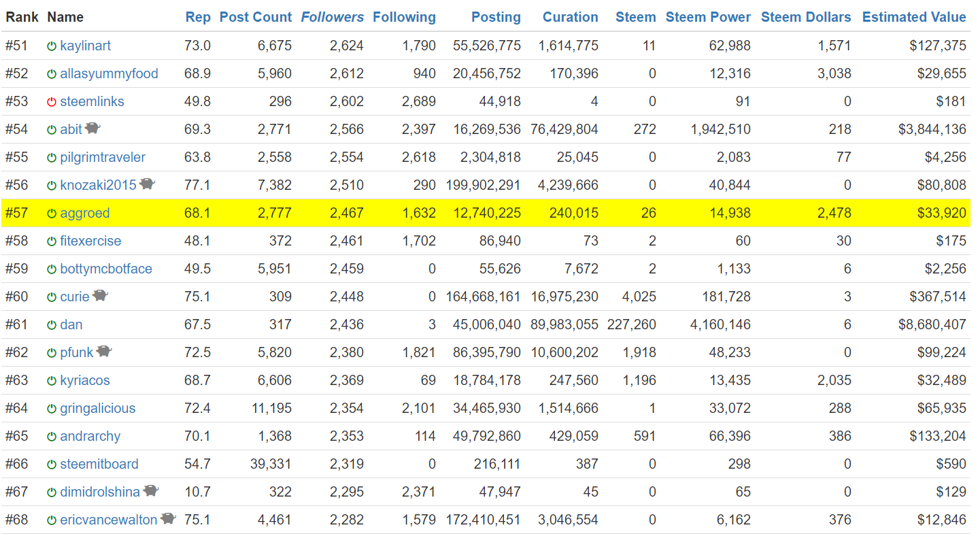Sort the table by Rep header
This screenshot has width=980, height=534.
198,17
